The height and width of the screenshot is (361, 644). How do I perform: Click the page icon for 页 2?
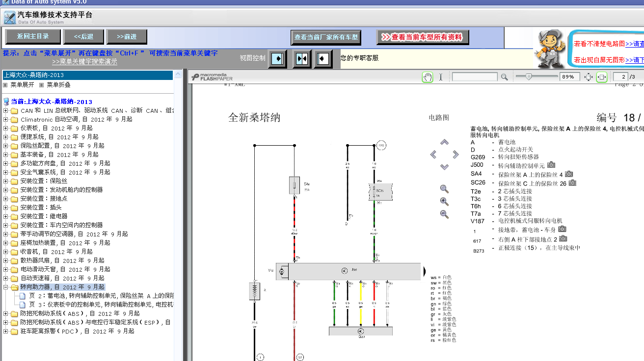pyautogui.click(x=22, y=296)
